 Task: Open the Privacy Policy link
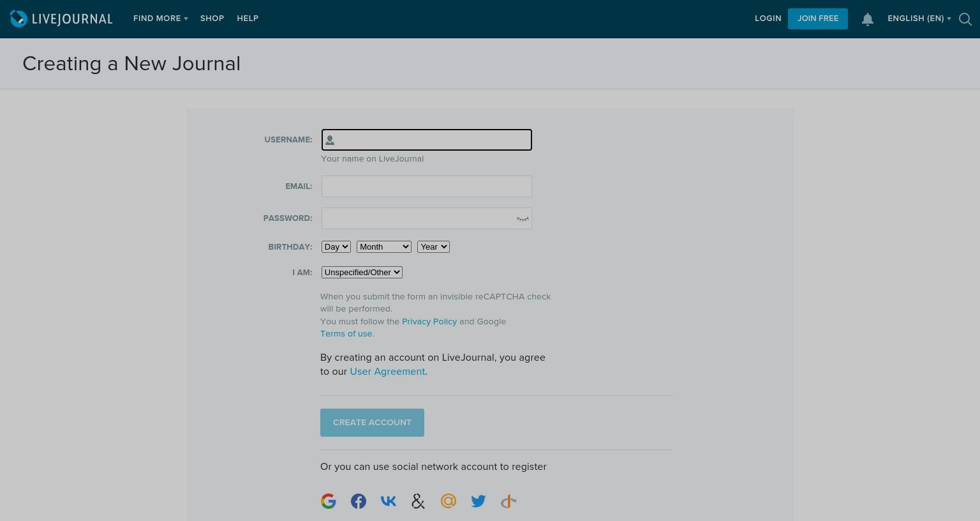pos(429,321)
